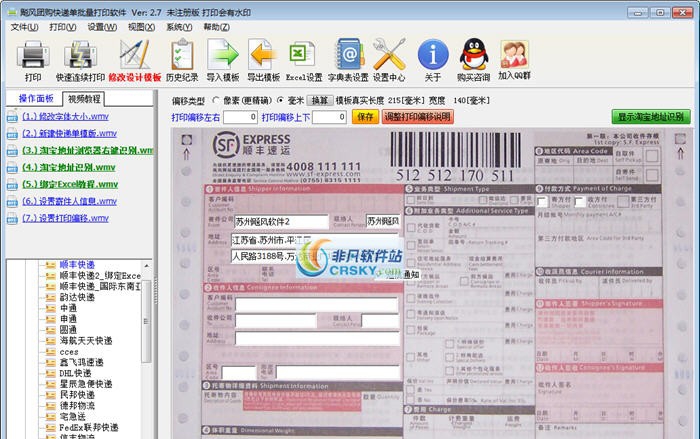This screenshot has height=439, width=700.
Task: Click 加入QQ群 icon
Action: tap(514, 54)
